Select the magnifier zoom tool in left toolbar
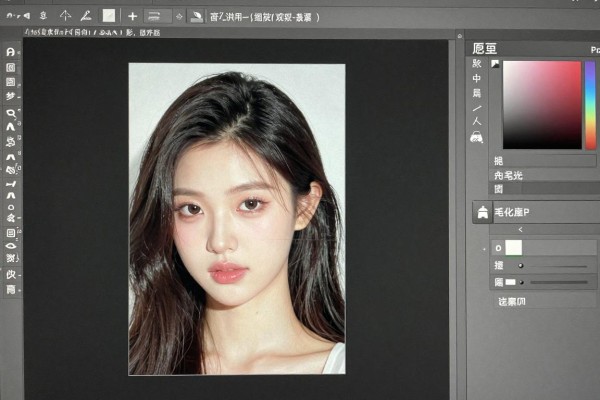This screenshot has height=400, width=600. pos(11,113)
